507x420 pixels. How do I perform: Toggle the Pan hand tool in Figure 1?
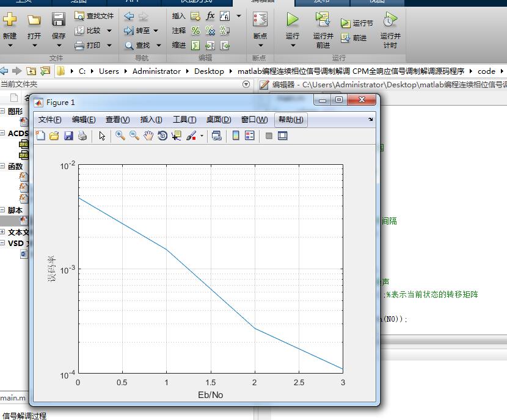148,136
